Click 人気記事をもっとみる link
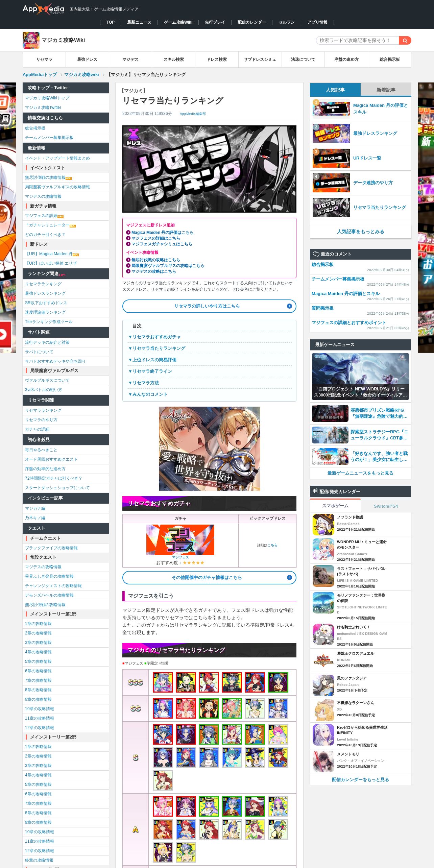The width and height of the screenshot is (434, 868). (360, 232)
